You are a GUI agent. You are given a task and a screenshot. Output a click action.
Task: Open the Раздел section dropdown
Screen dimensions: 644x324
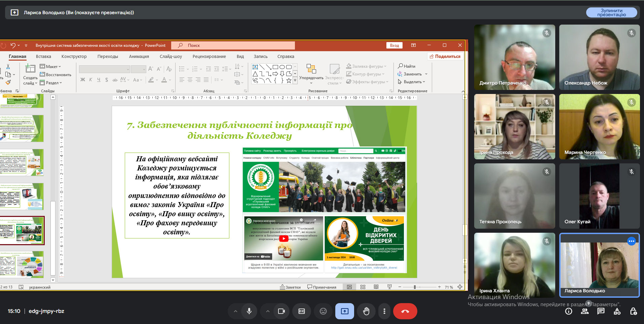51,83
